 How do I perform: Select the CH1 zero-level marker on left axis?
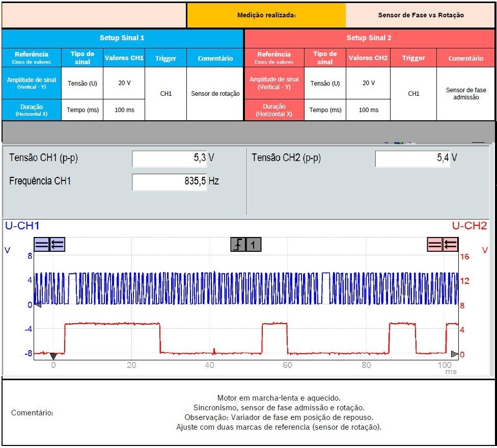point(37,305)
